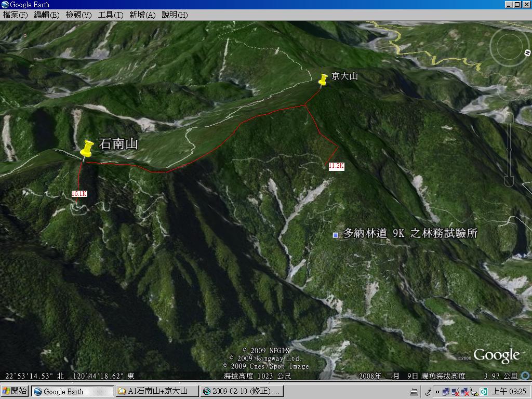Viewport: 532px width, 399px height.
Task: Click the zoom slider in navigation controls
Action: (509, 151)
